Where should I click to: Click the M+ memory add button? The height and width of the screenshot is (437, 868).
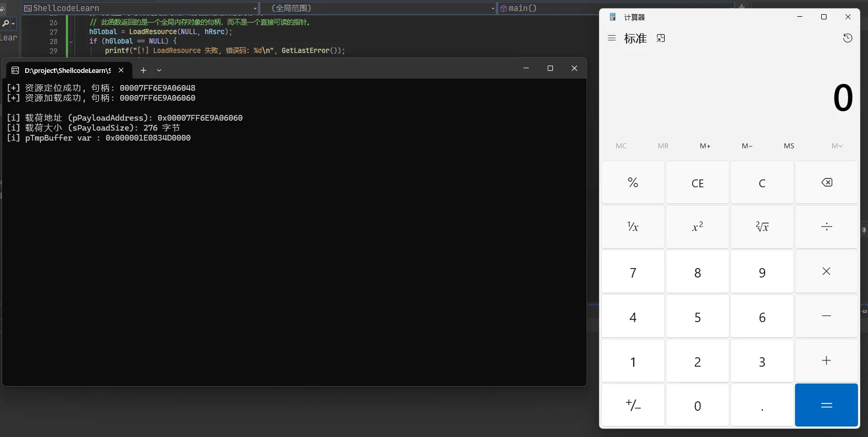(x=705, y=146)
